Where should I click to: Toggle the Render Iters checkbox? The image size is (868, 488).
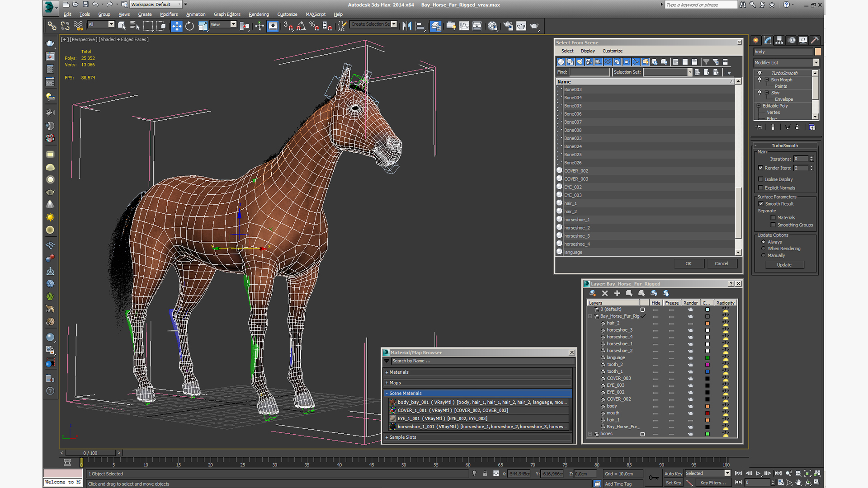pyautogui.click(x=760, y=168)
